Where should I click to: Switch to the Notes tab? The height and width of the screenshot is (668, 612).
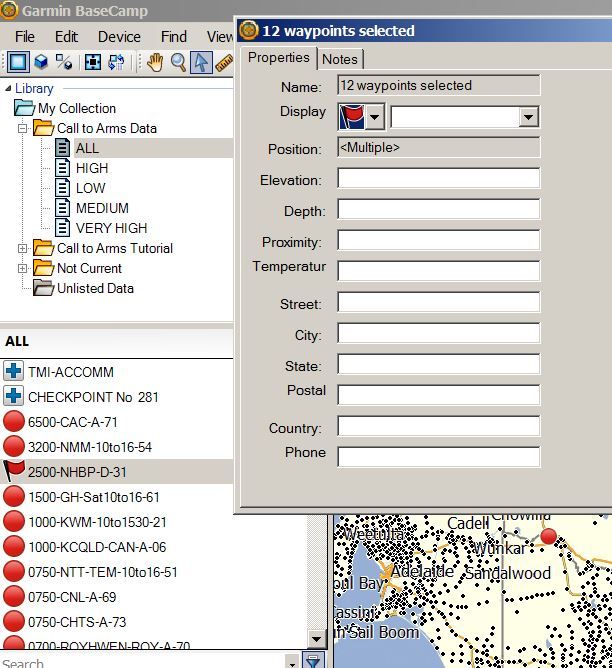340,59
